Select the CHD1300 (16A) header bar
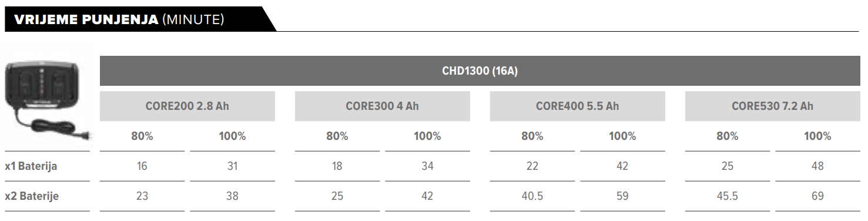 coord(479,71)
